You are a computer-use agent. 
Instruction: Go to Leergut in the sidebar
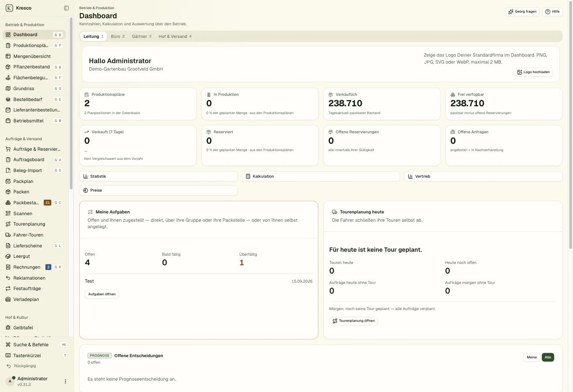click(34, 256)
